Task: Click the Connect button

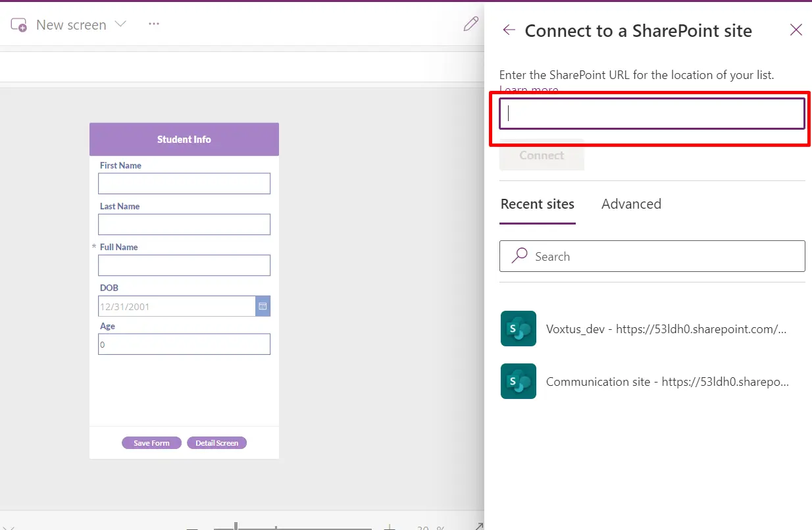Action: pyautogui.click(x=542, y=155)
